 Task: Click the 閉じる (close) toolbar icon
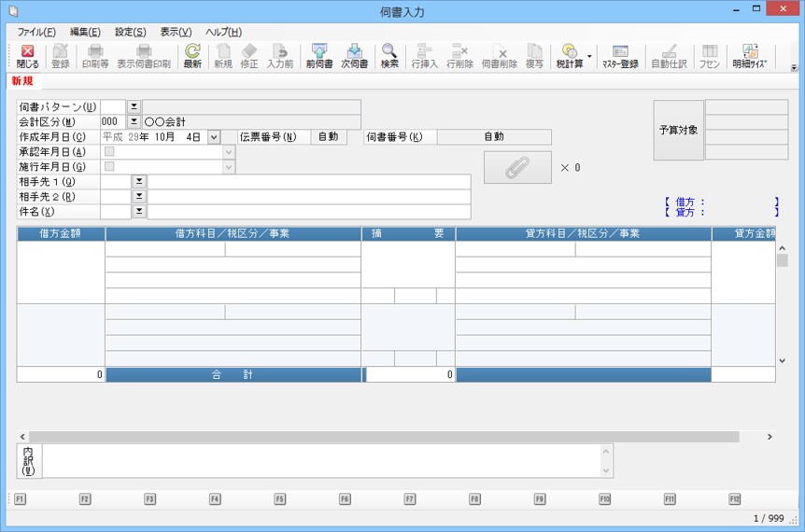pyautogui.click(x=27, y=56)
